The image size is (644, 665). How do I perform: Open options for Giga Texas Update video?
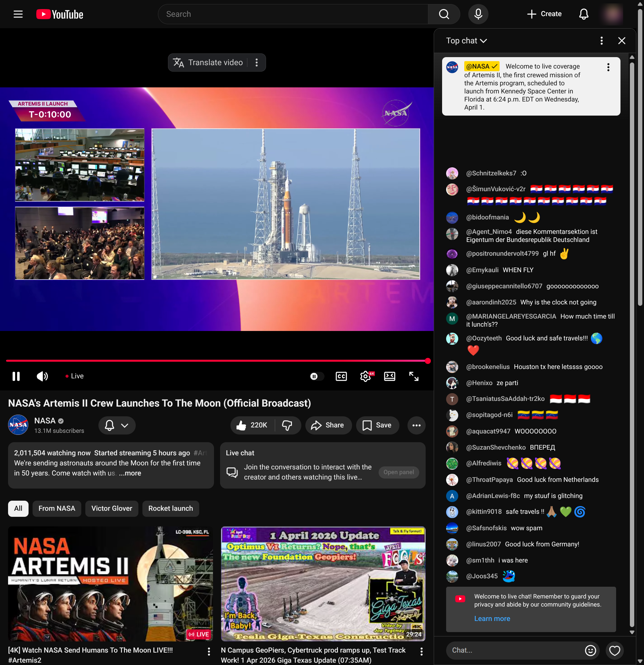click(421, 651)
